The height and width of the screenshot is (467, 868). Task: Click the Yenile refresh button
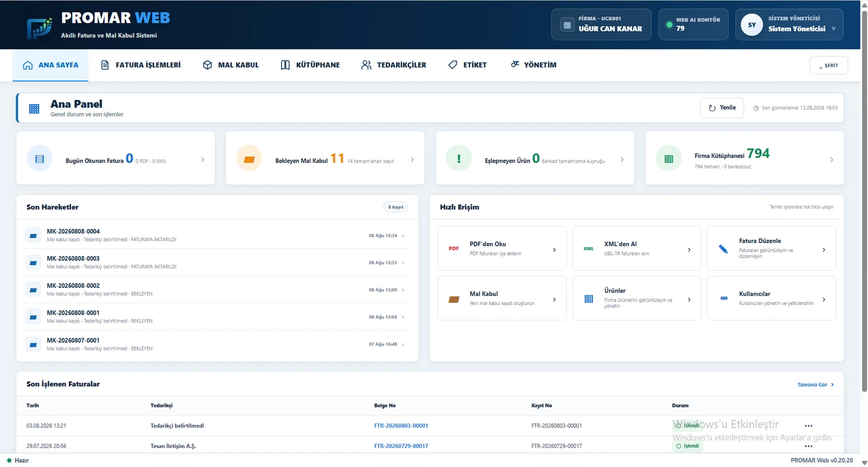(x=722, y=108)
